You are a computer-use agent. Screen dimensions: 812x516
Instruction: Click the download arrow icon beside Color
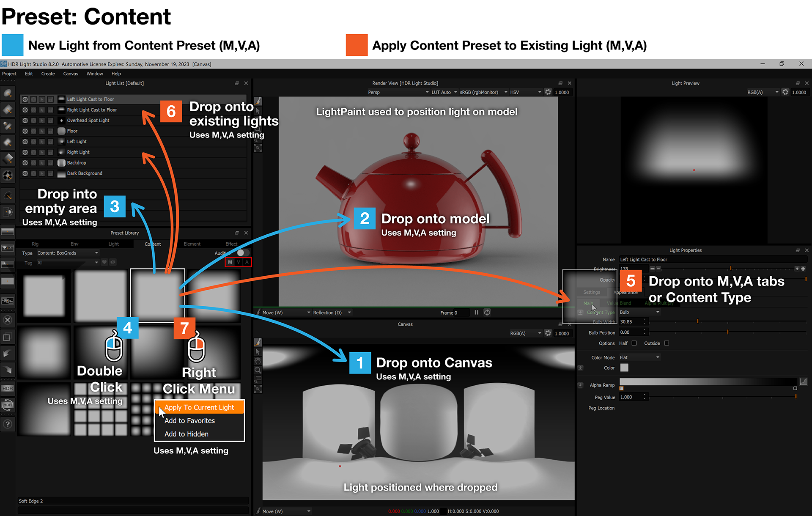tap(581, 368)
